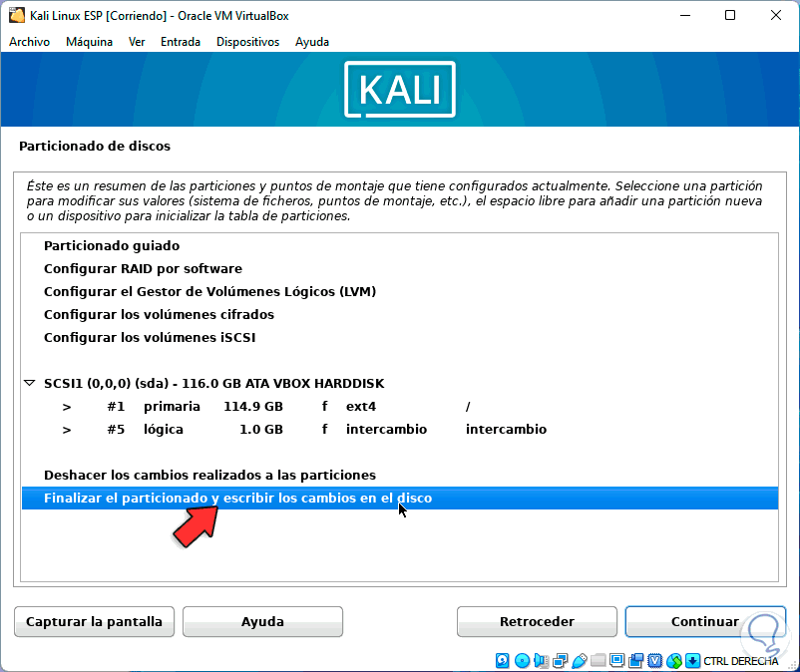Click the Capturar la pantalla button
Screen dimensions: 800x672
95,621
